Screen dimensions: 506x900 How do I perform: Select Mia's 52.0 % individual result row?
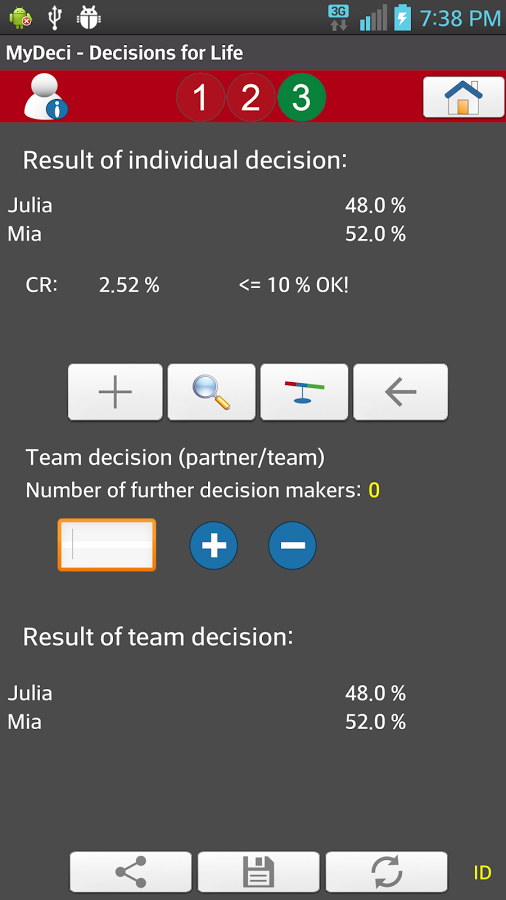[x=207, y=234]
